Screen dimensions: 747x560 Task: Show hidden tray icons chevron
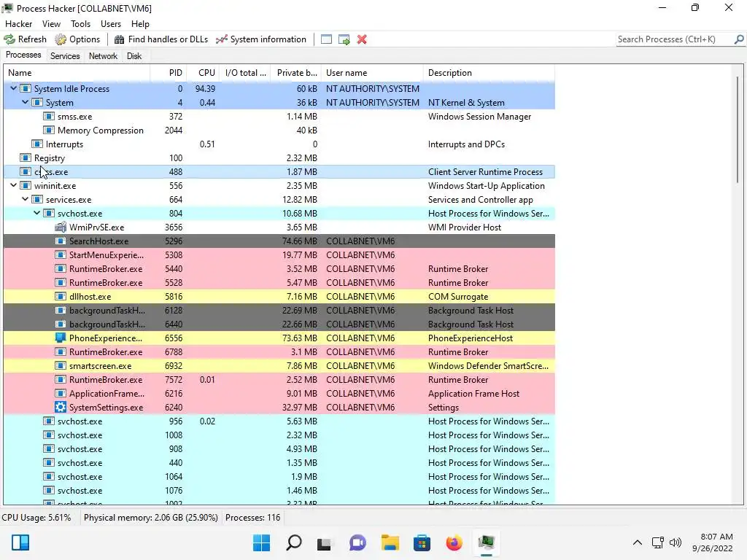pos(637,542)
